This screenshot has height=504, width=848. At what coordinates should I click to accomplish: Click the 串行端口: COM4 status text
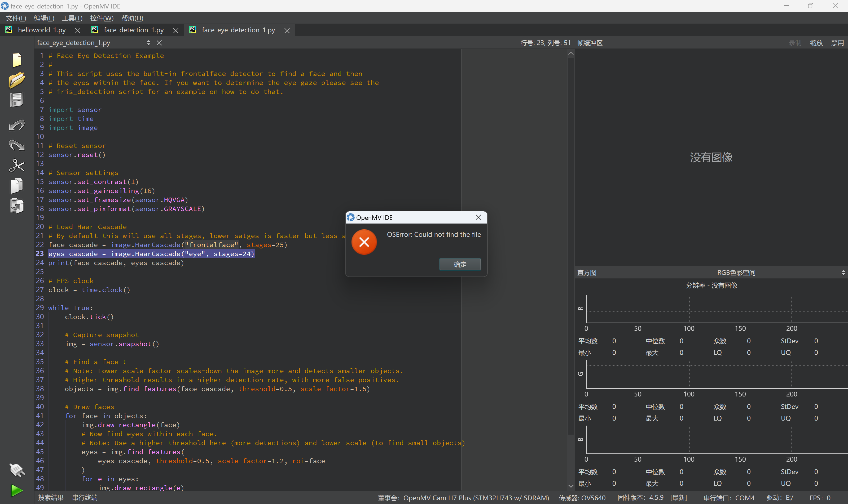(x=729, y=498)
